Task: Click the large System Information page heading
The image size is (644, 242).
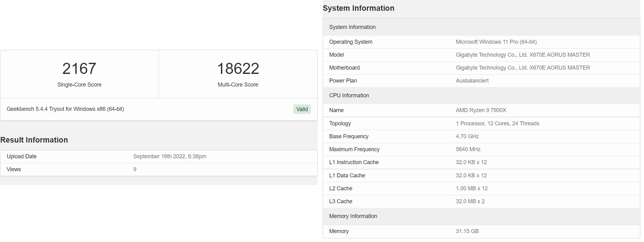Action: click(358, 8)
